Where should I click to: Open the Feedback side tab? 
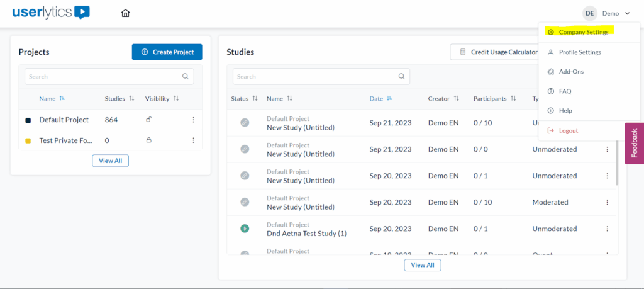(x=634, y=143)
